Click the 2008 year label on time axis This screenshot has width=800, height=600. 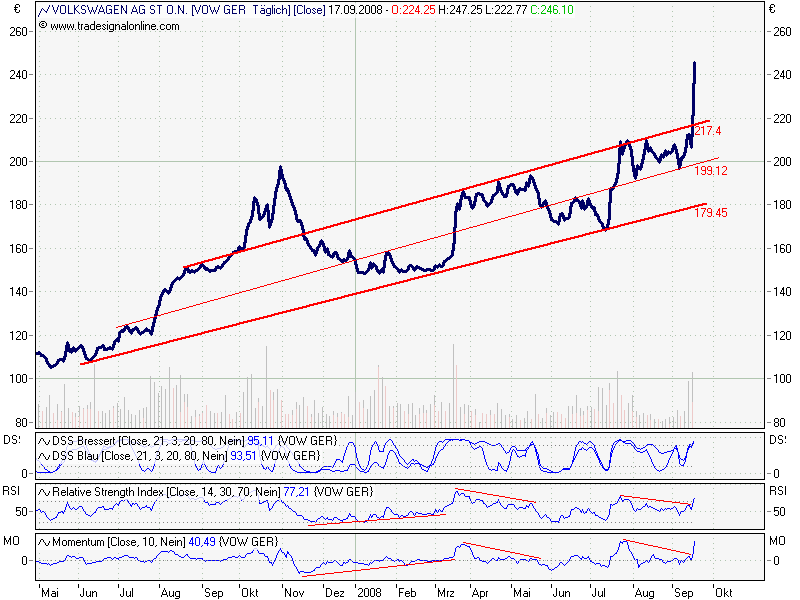pos(369,592)
